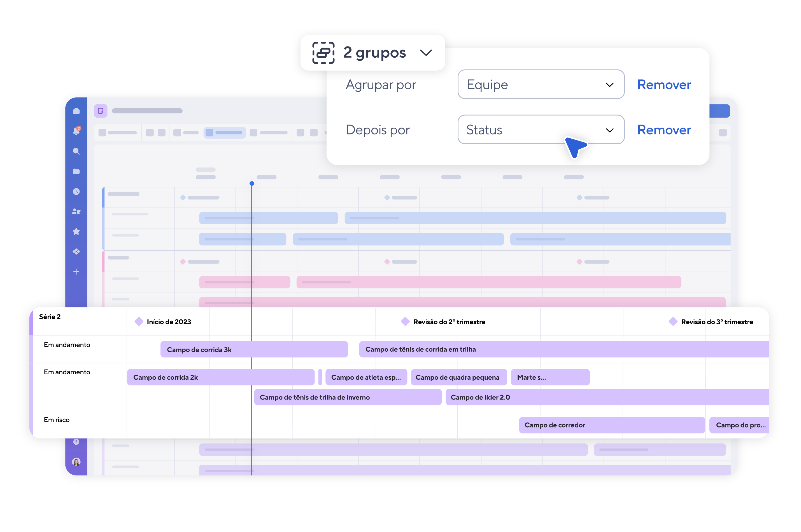Select the Campo de corrida 3k task bar
Screen dimensions: 801x532
coord(254,349)
